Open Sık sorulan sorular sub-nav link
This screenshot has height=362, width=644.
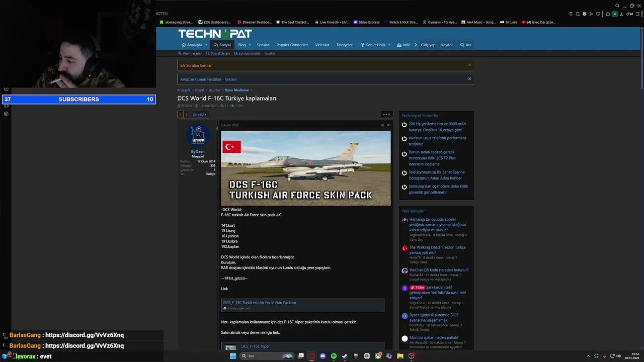[x=247, y=53]
